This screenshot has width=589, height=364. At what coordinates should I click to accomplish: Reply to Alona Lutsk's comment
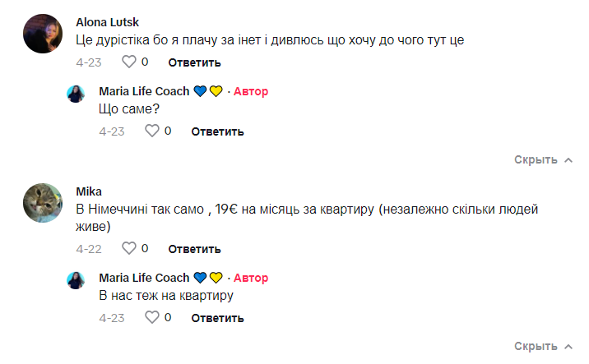195,62
